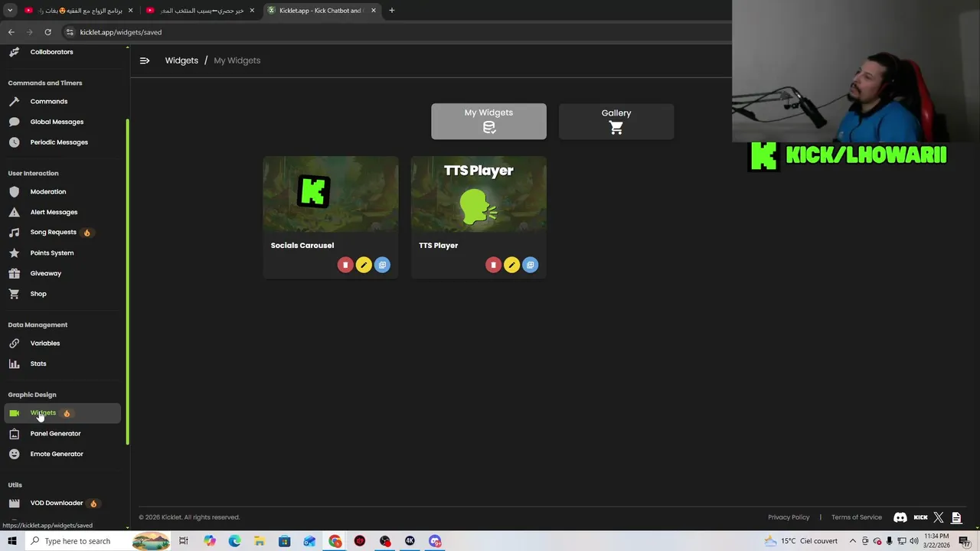This screenshot has height=551, width=980.
Task: Expand the browser tab search dropdown
Action: click(10, 11)
